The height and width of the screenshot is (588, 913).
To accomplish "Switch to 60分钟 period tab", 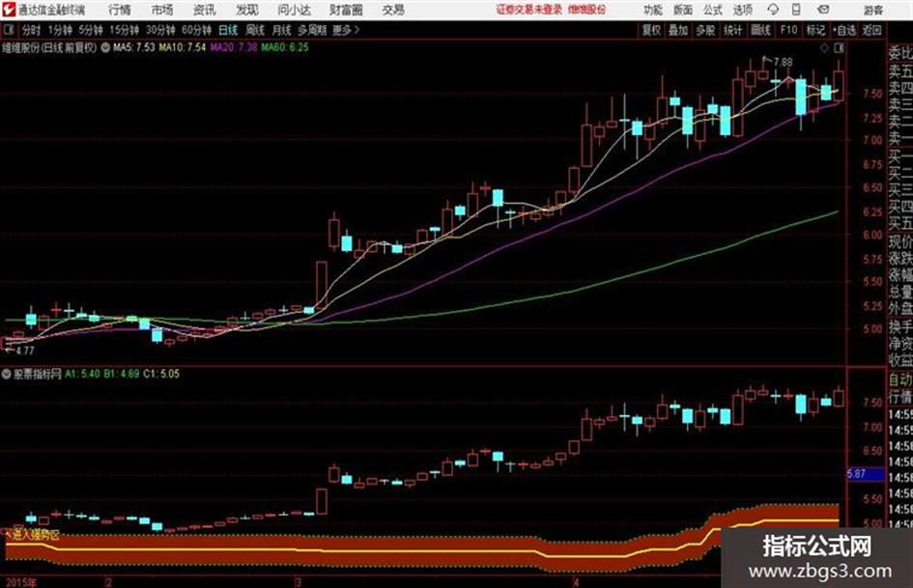I will [196, 30].
